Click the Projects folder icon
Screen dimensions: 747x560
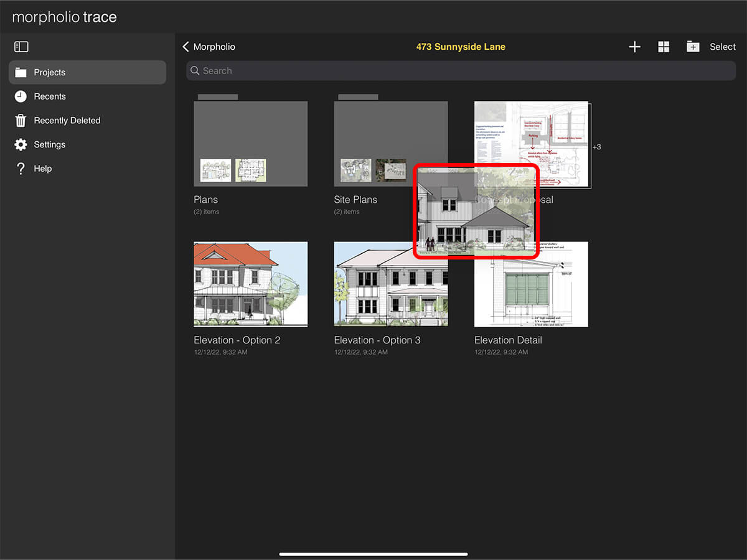(x=21, y=72)
